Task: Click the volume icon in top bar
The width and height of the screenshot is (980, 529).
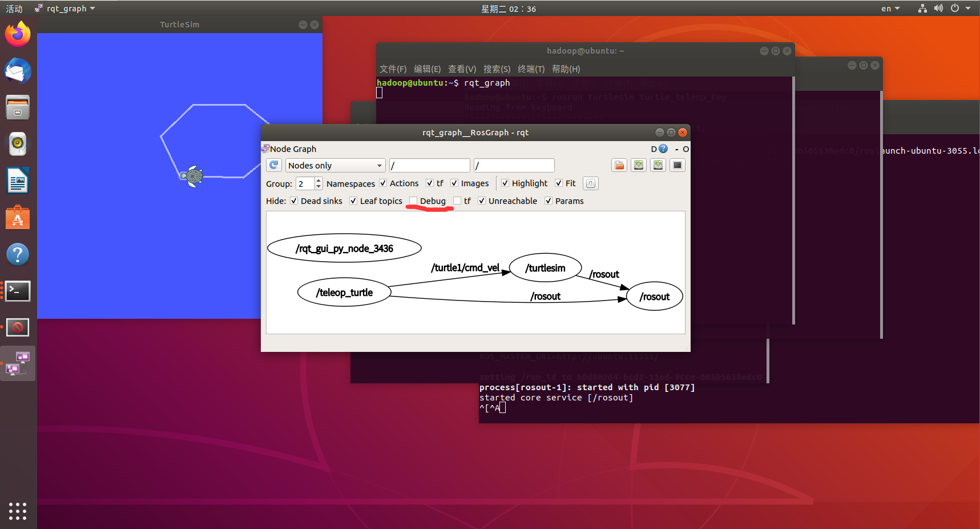Action: 938,9
